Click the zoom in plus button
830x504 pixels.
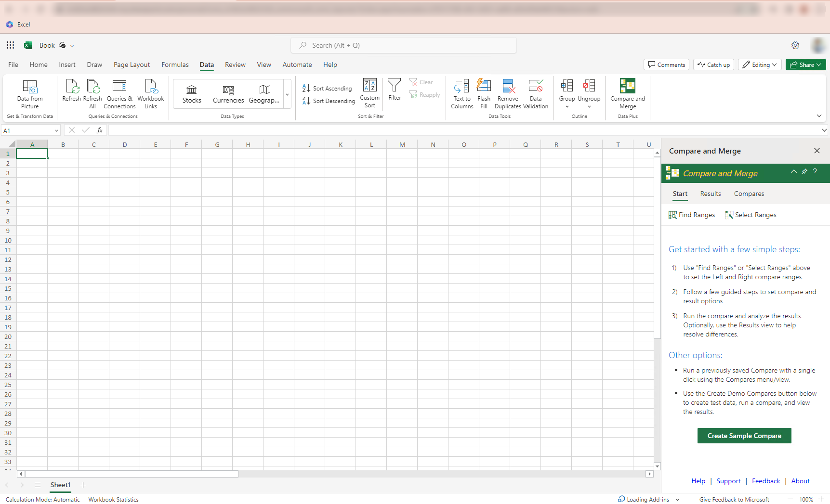tap(821, 499)
